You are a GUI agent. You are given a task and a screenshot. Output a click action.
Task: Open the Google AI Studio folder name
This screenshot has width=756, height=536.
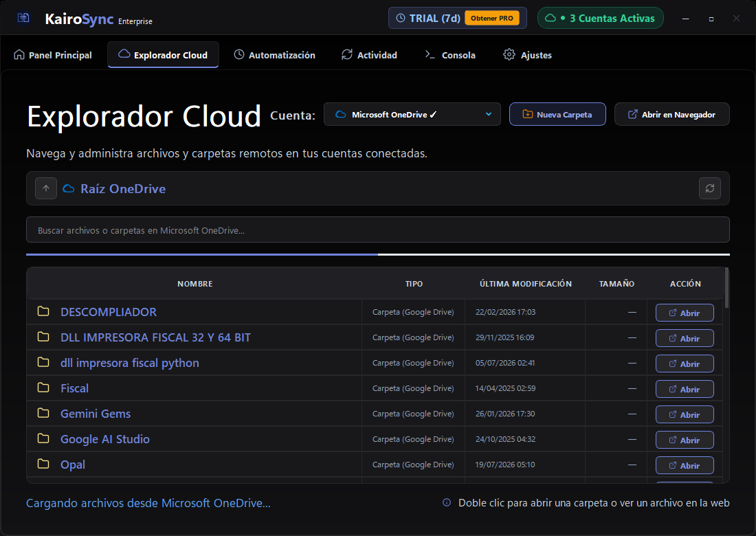[104, 439]
